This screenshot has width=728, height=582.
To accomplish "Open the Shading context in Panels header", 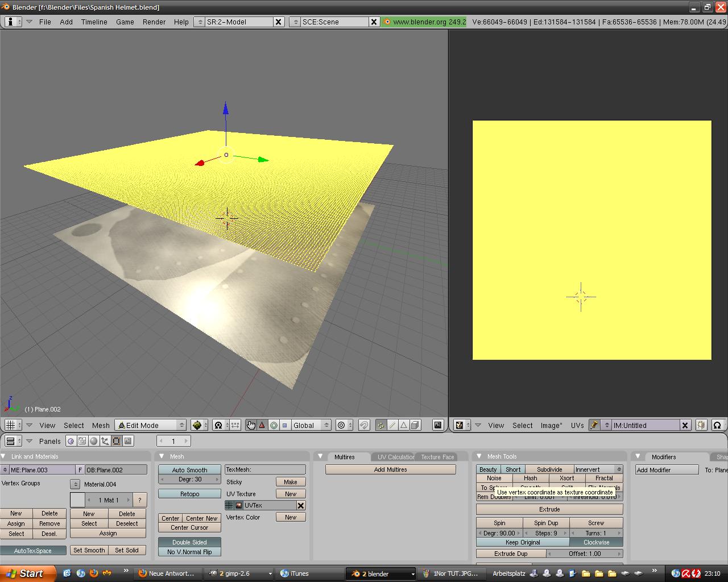I will click(94, 441).
